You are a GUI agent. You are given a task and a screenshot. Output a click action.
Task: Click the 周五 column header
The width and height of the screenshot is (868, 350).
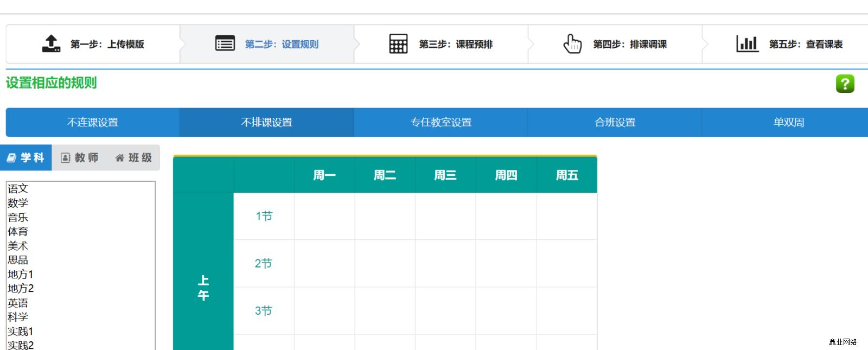567,175
